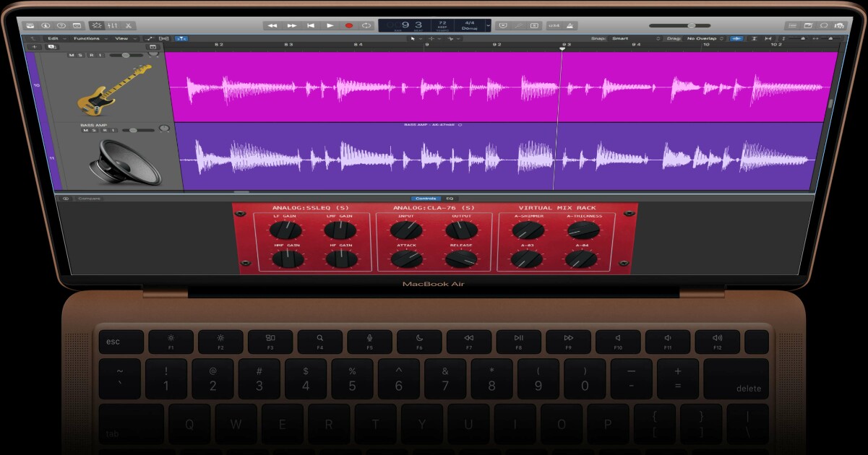Viewport: 868px width, 455px height.
Task: Click the Replace button in the control bar
Action: point(503,25)
